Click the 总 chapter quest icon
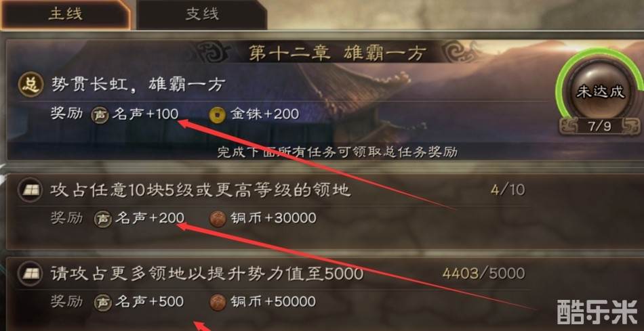This screenshot has height=331, width=644. tap(31, 86)
